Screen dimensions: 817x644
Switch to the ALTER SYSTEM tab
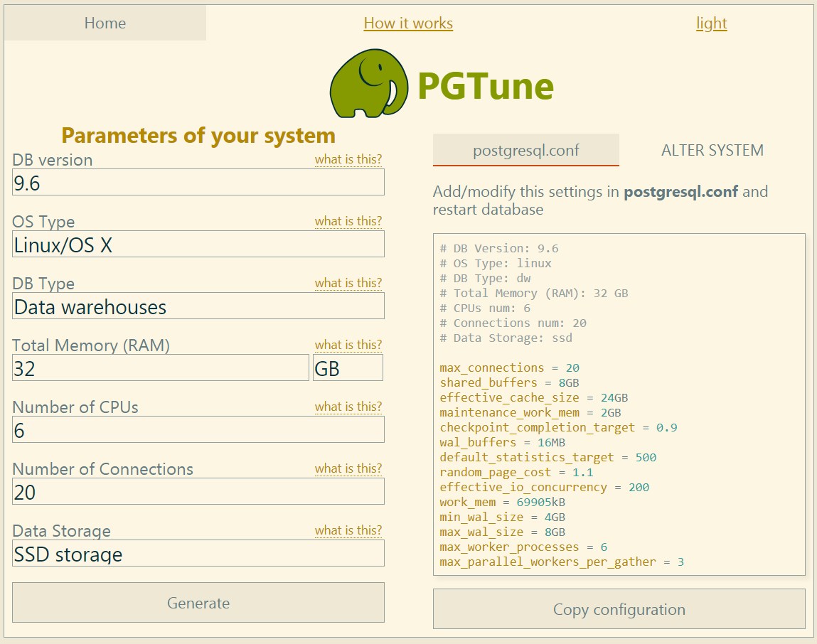click(x=712, y=150)
